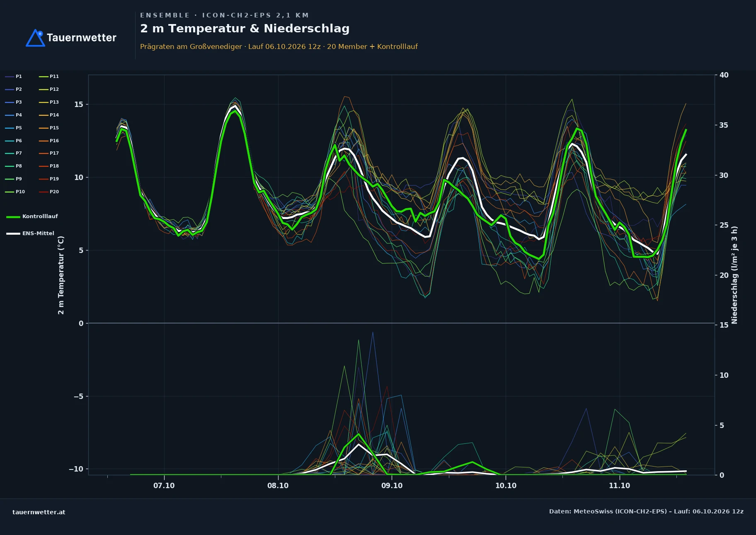This screenshot has width=756, height=535.
Task: Click the 15 temperature axis tick label
Action: click(79, 105)
